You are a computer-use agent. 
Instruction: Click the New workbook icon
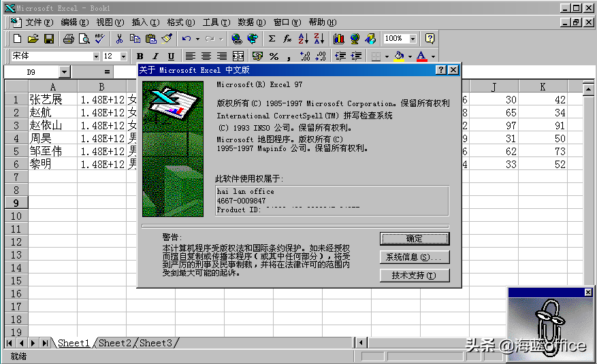pyautogui.click(x=17, y=38)
